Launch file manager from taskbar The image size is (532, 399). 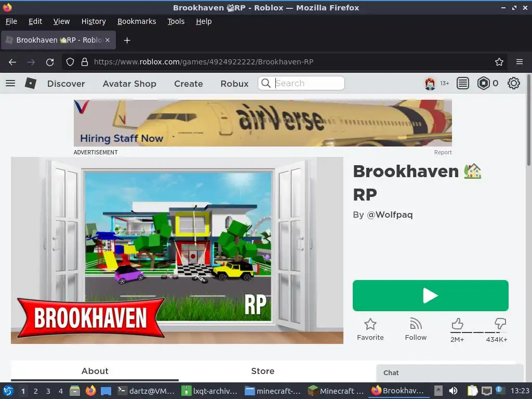pos(75,391)
